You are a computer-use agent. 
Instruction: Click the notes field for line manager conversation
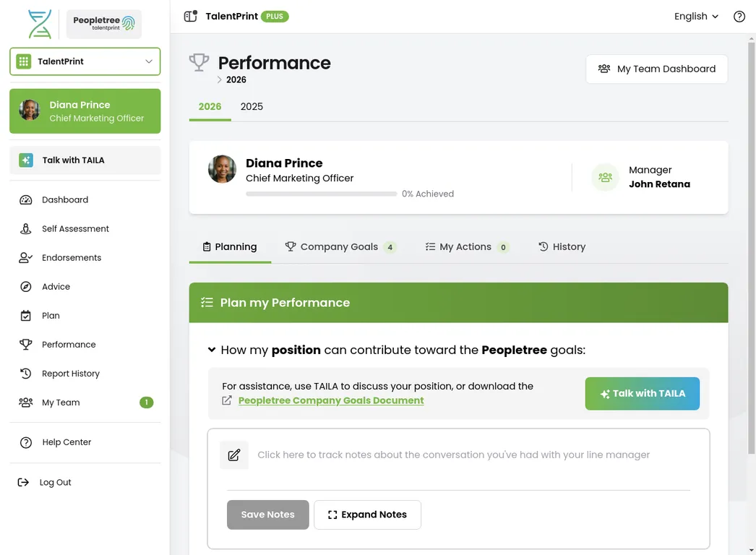[453, 455]
